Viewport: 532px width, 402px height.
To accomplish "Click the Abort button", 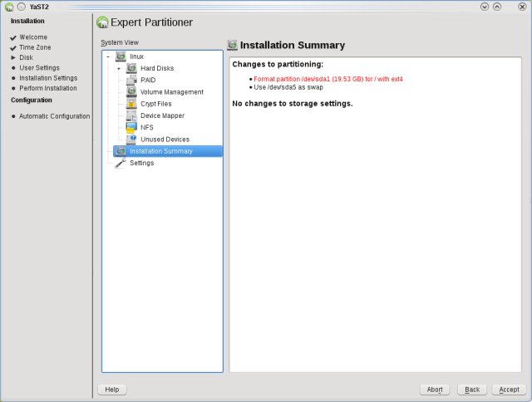I will 435,390.
